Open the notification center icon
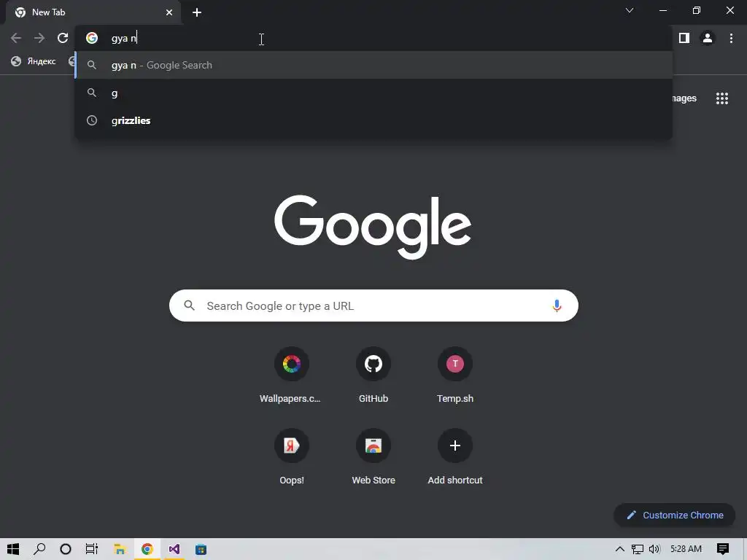 pos(723,549)
